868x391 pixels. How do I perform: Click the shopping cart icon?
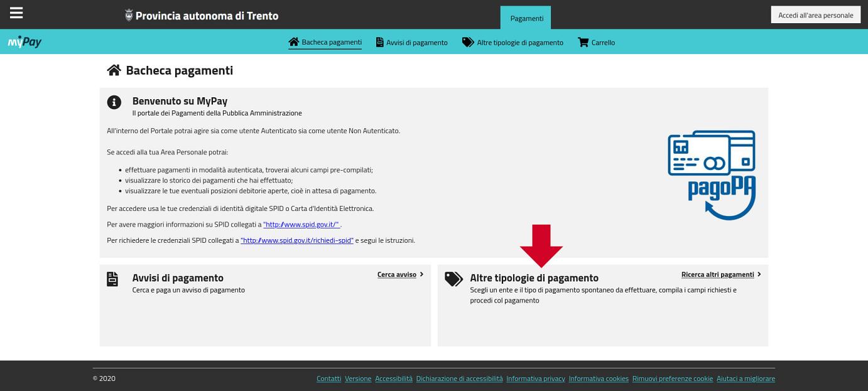[x=583, y=42]
